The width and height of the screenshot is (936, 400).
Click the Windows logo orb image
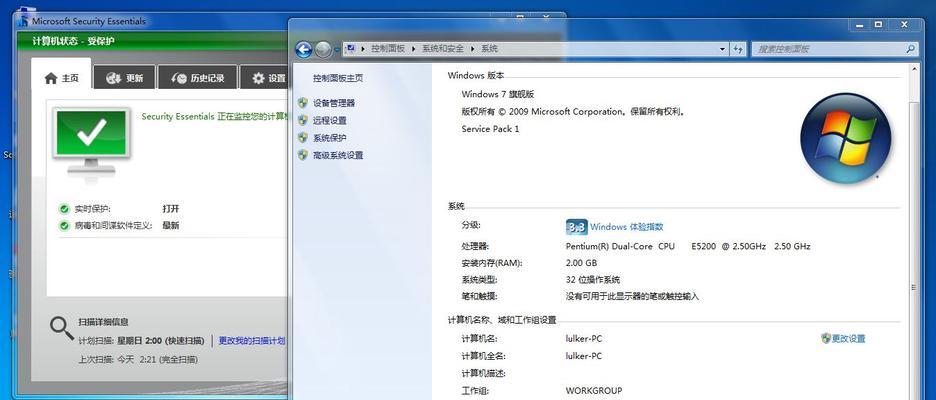point(845,138)
